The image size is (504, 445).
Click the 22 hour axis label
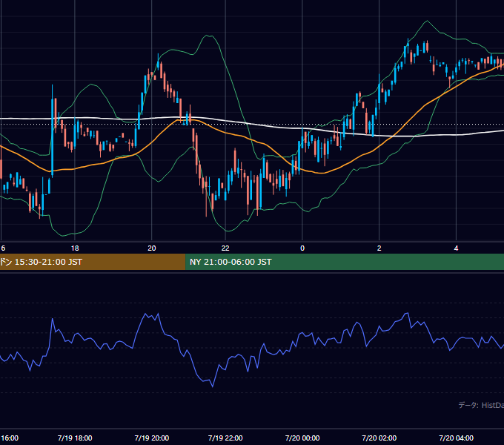tap(225, 248)
